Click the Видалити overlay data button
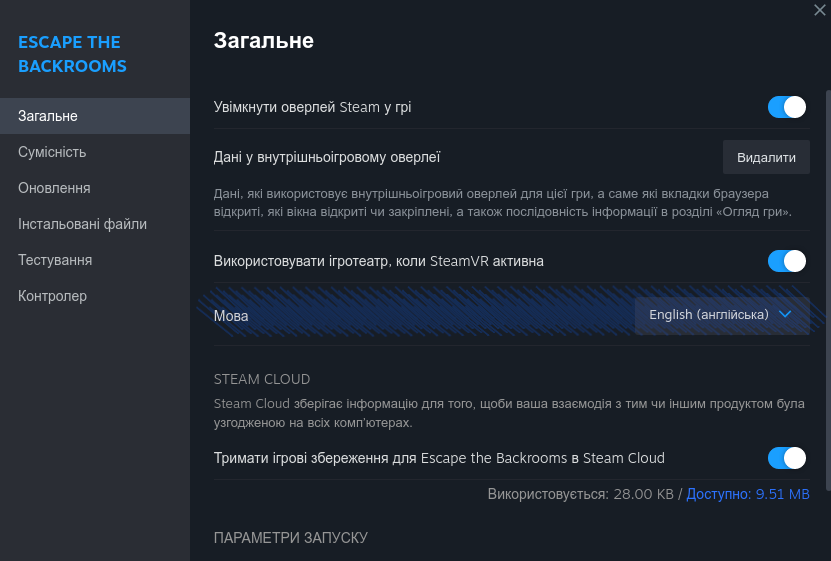Image resolution: width=831 pixels, height=561 pixels. click(766, 157)
